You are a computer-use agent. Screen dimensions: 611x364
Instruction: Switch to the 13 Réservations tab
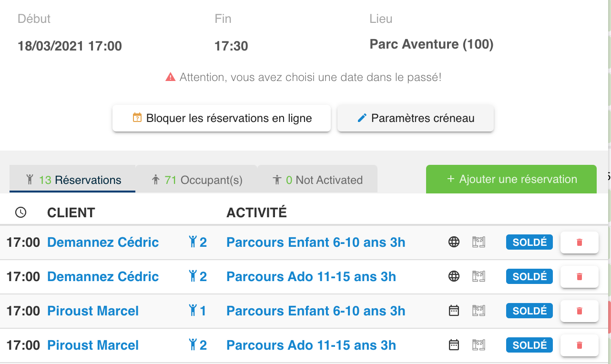click(x=74, y=180)
